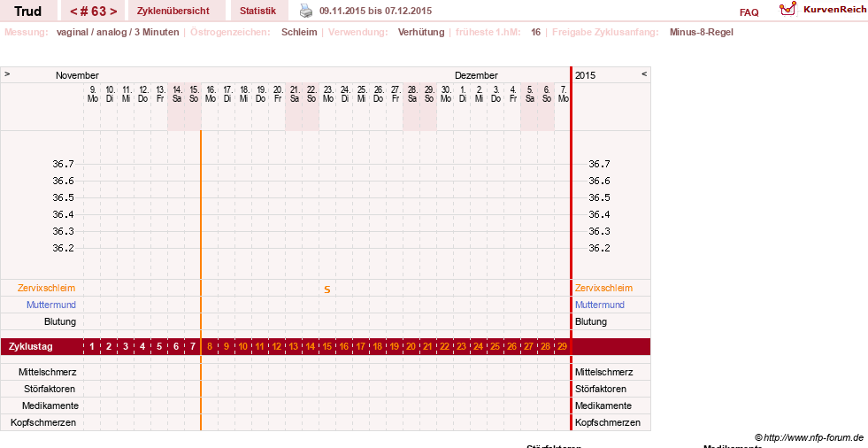Click the left 36.7 temperature label

[x=63, y=164]
